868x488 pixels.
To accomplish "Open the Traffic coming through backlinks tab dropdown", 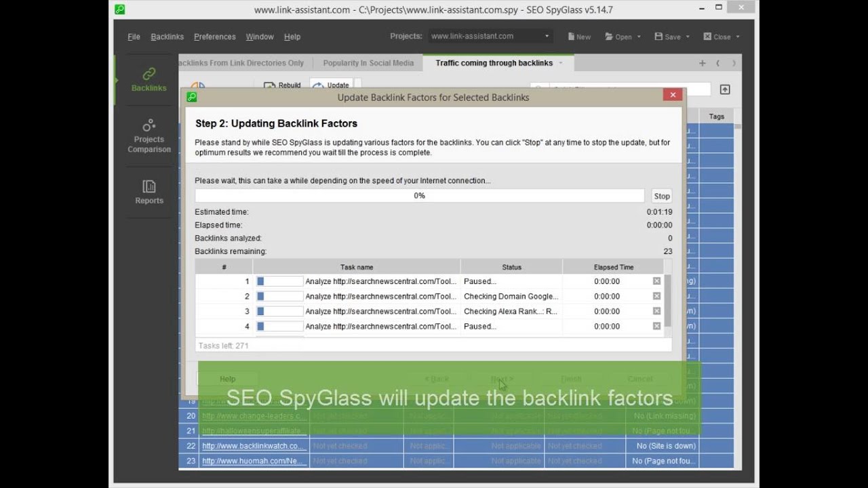I will pos(560,63).
